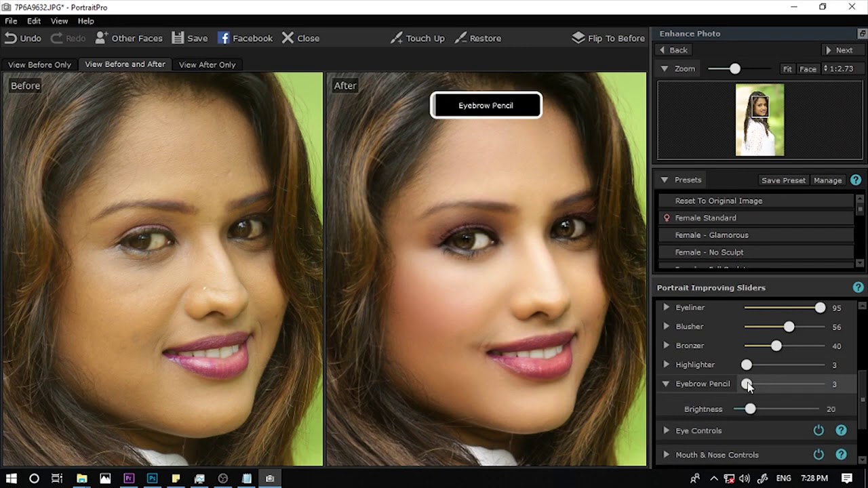Toggle Eye Controls power button
Screen dimensions: 868x488
818,430
